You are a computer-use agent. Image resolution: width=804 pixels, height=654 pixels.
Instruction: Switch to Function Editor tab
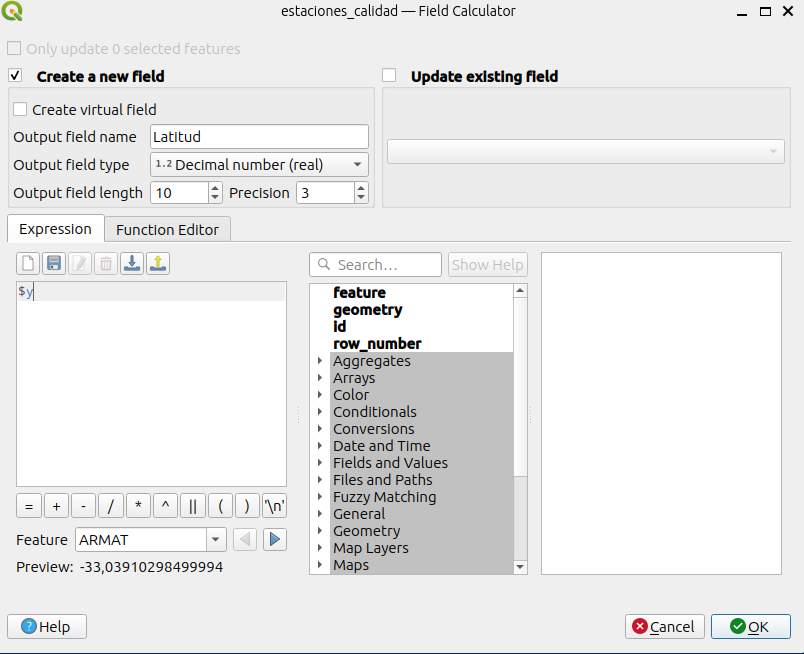pos(167,230)
